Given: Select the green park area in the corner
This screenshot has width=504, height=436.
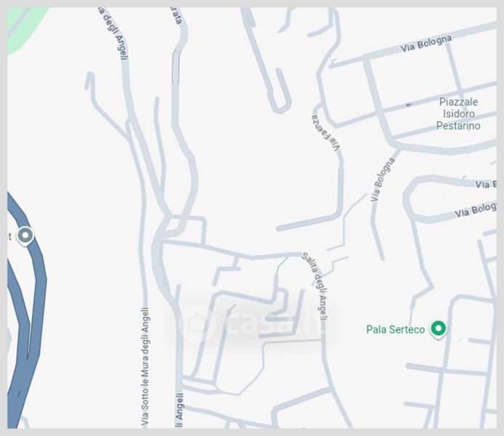Looking at the screenshot, I should click(25, 28).
